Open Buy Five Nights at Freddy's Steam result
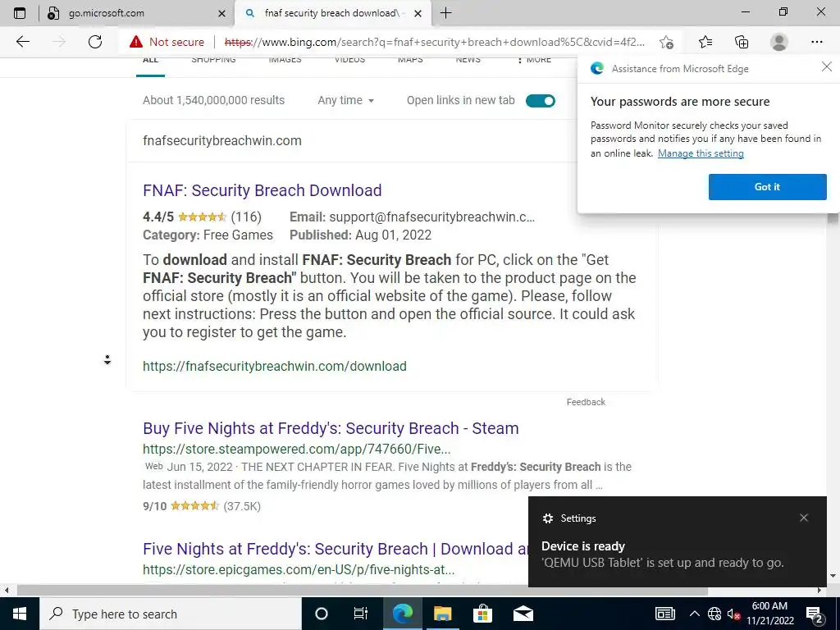Image resolution: width=840 pixels, height=630 pixels. [x=331, y=428]
